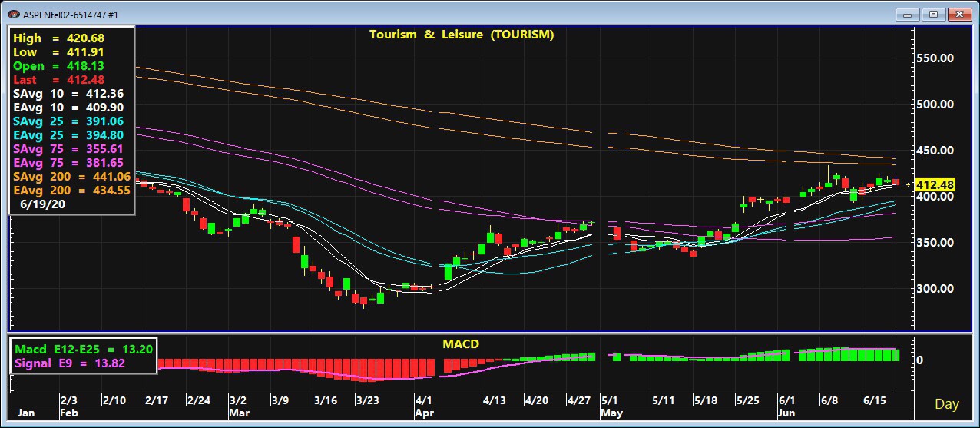Select the EAvg 25 = 394.80 legend row
The width and height of the screenshot is (980, 428).
coord(68,134)
